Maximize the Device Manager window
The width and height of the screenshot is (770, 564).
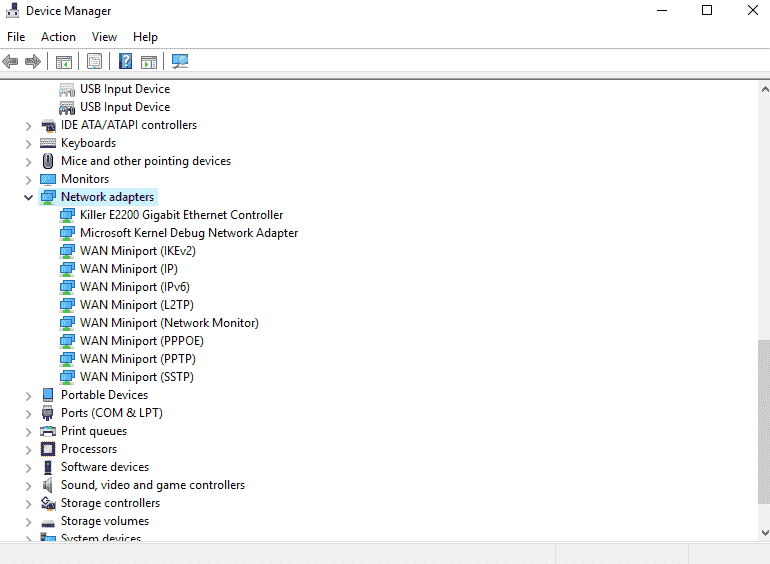pos(707,10)
